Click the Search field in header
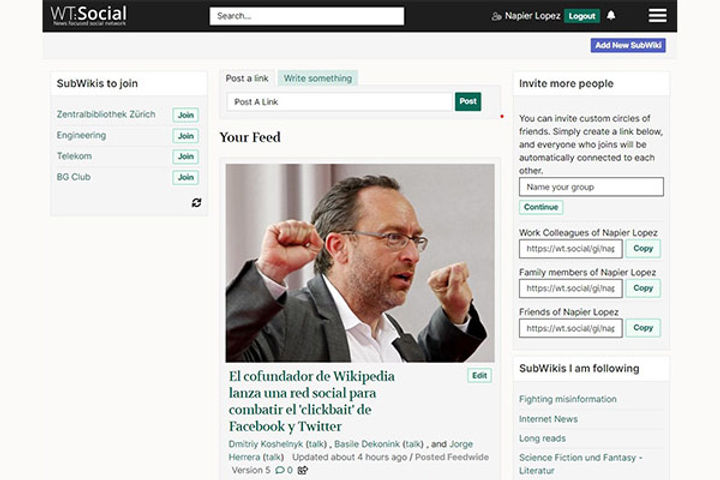The width and height of the screenshot is (720, 480). click(306, 16)
